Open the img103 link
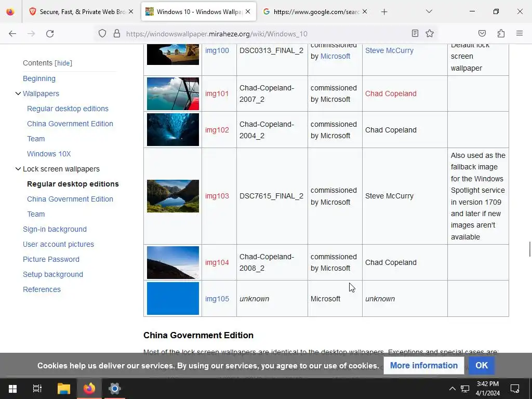 point(217,196)
